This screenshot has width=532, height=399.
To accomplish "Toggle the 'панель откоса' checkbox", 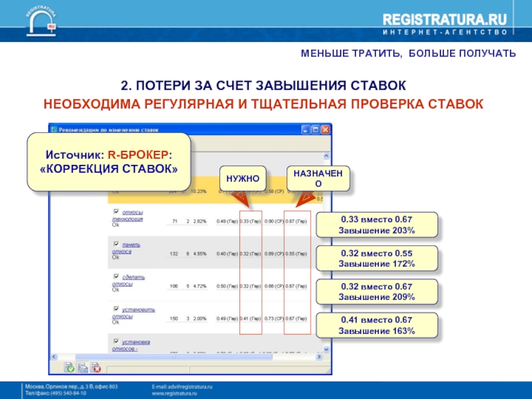I will click(x=115, y=244).
